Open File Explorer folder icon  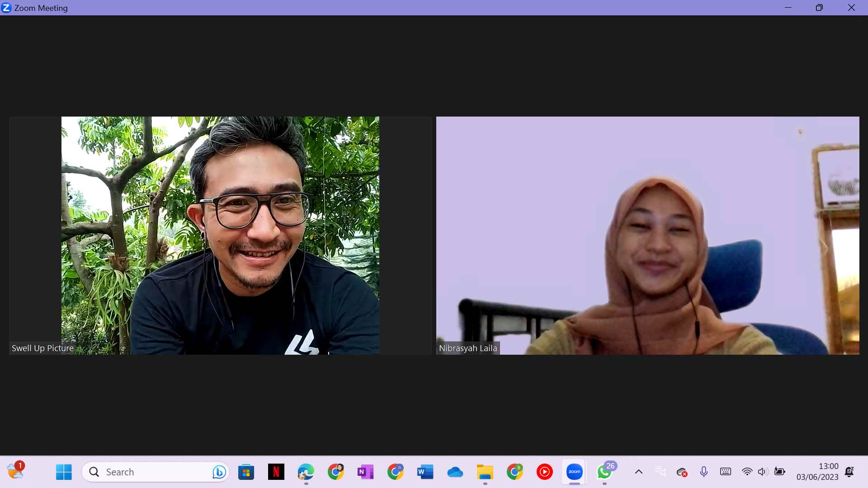(485, 472)
